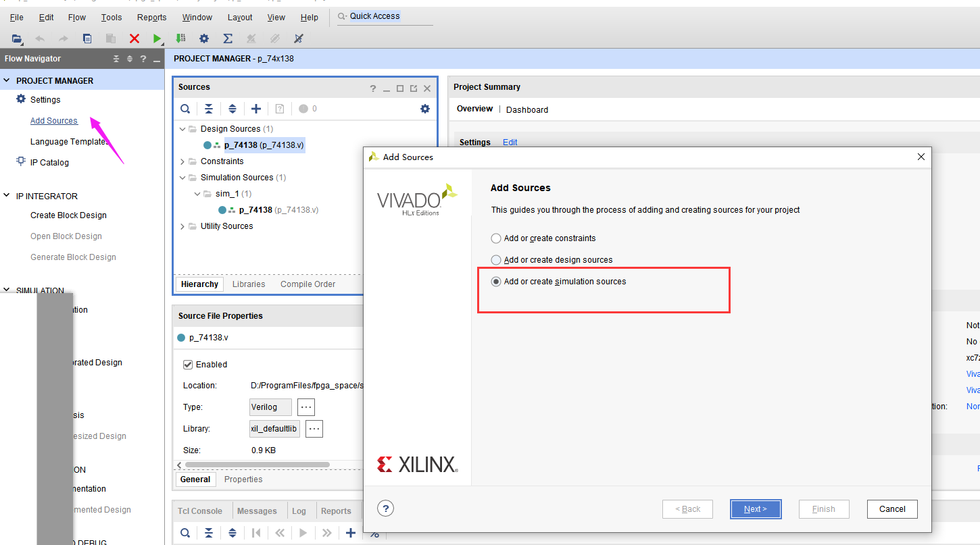Click the plus Add Sources icon in Sources panel
This screenshot has width=980, height=545.
click(x=256, y=109)
